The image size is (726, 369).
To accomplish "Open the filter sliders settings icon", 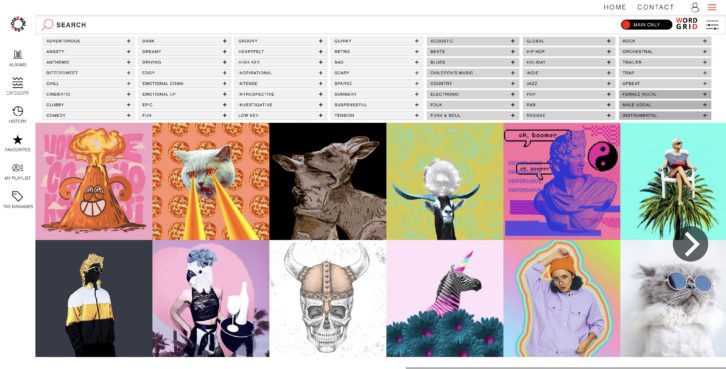I will [712, 25].
